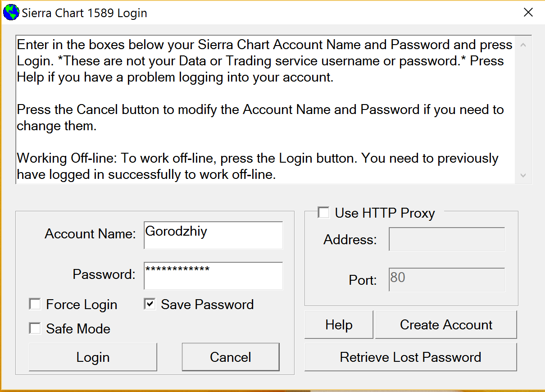Click the instructions scrollbar track middle
The height and width of the screenshot is (392, 545).
pos(523,110)
